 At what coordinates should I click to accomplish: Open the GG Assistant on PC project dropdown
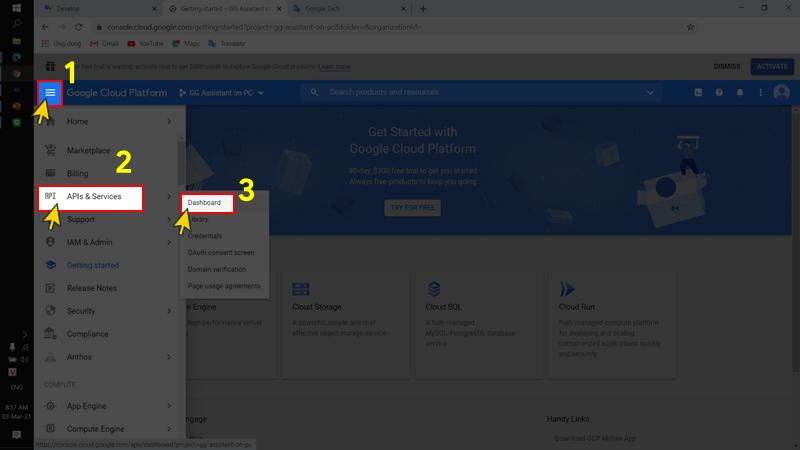click(x=221, y=93)
